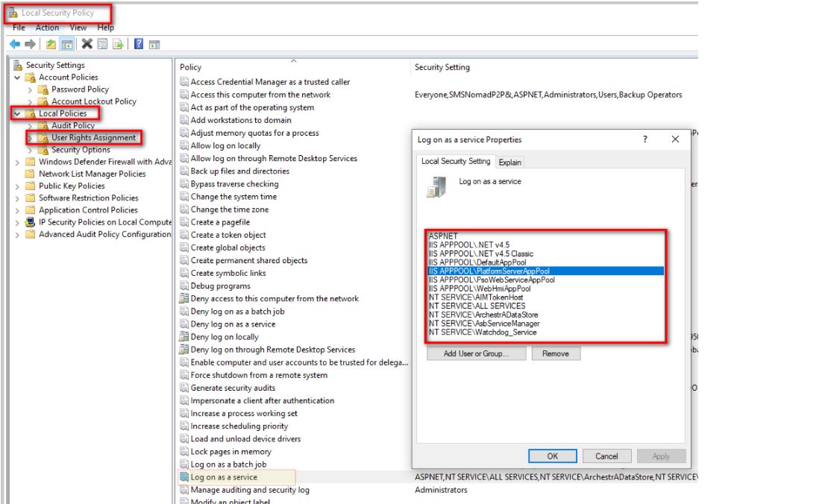Collapse the Local Policies tree node
828x504 pixels.
17,113
